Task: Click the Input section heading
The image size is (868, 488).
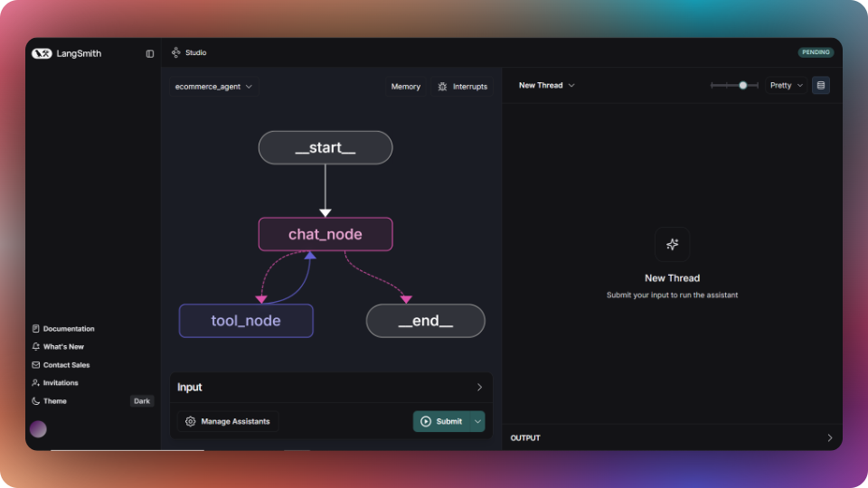Action: coord(189,388)
